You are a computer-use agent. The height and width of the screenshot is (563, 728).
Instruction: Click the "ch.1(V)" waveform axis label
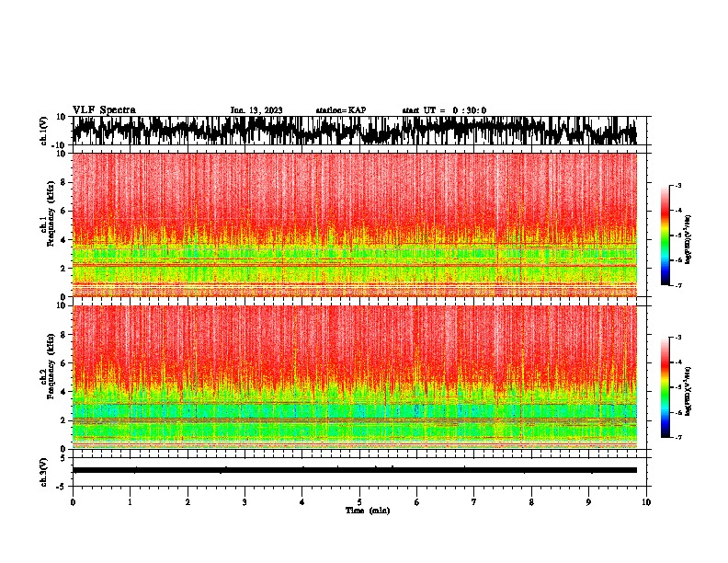point(44,131)
